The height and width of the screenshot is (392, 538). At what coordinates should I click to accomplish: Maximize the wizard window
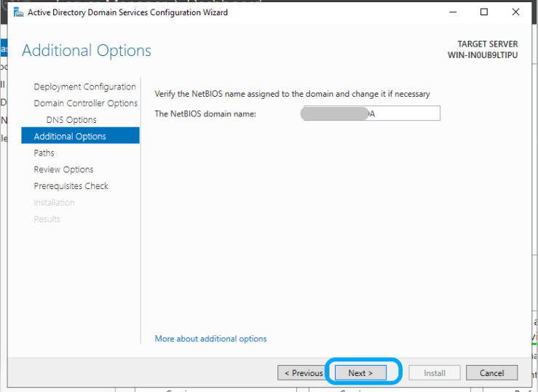coord(484,12)
